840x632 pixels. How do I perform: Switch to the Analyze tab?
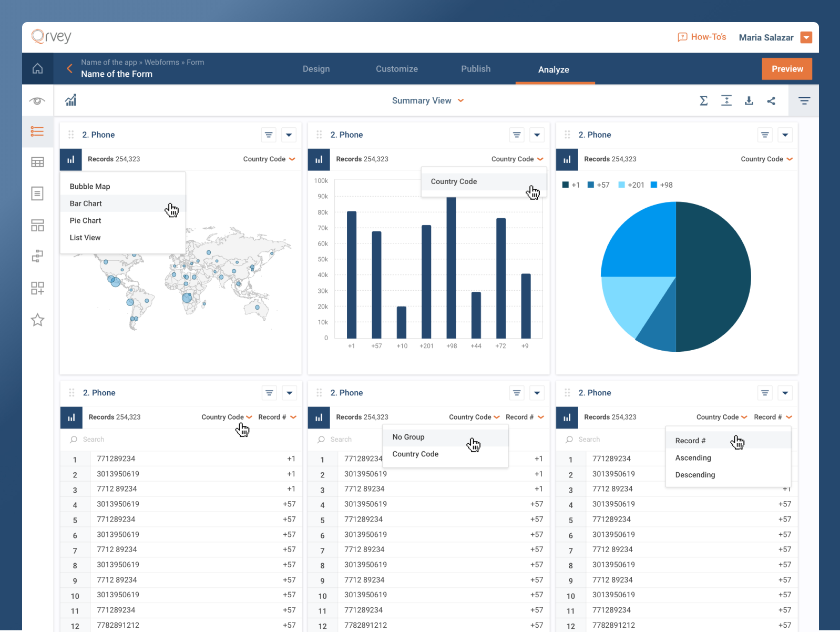point(554,69)
